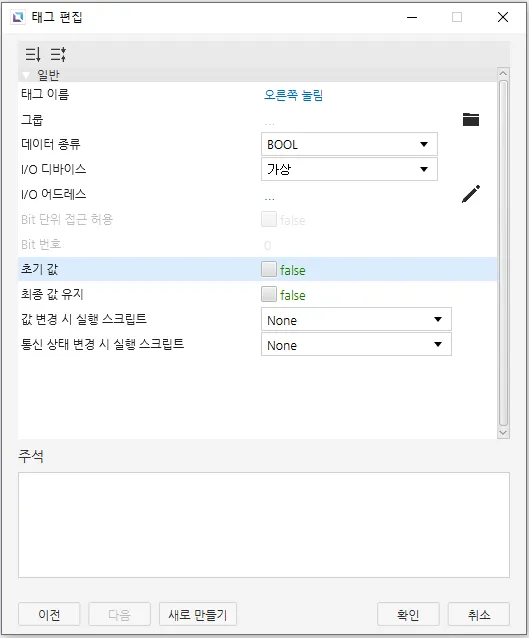
Task: Open group folder browser icon
Action: click(x=471, y=120)
